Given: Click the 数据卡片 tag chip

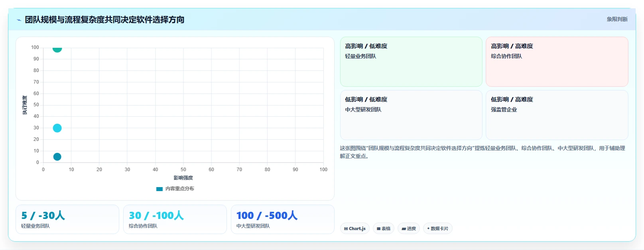Looking at the screenshot, I should click(x=437, y=229).
